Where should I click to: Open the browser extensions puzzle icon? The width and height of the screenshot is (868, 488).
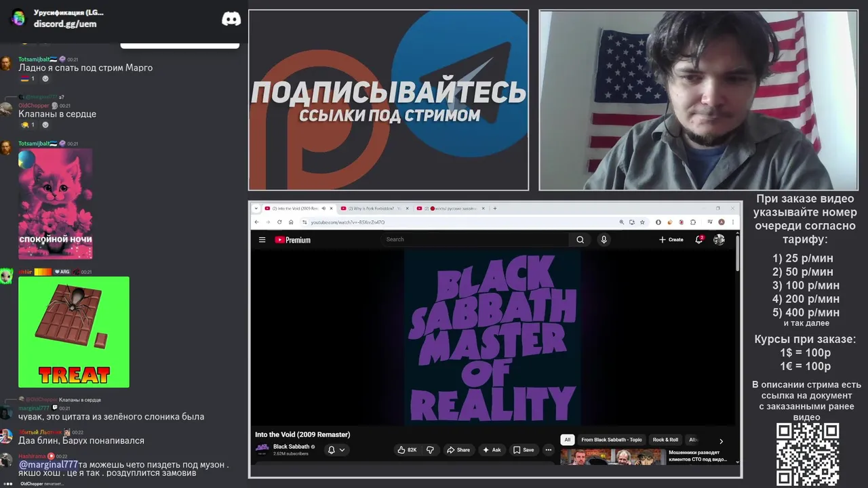pyautogui.click(x=693, y=222)
